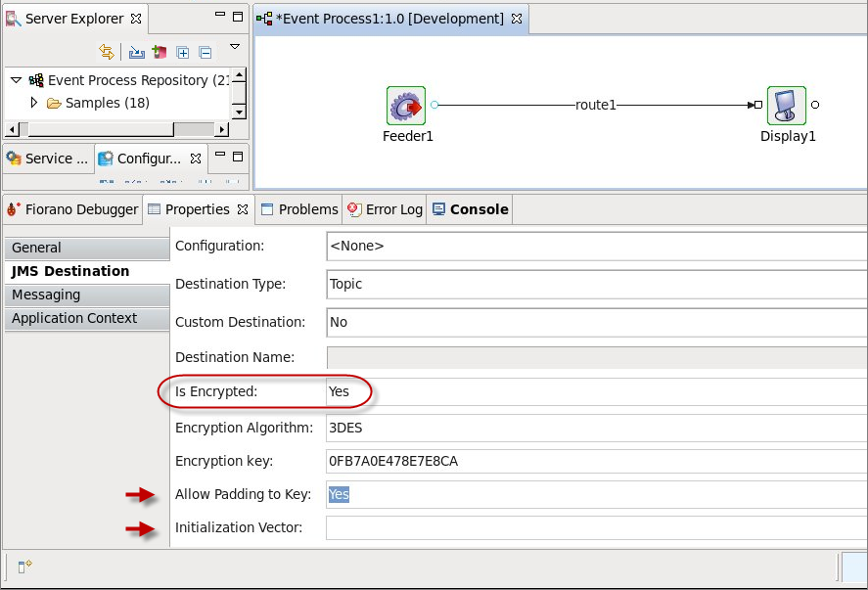The width and height of the screenshot is (868, 590).
Task: Click the Add server icon with green plus
Action: tap(160, 53)
